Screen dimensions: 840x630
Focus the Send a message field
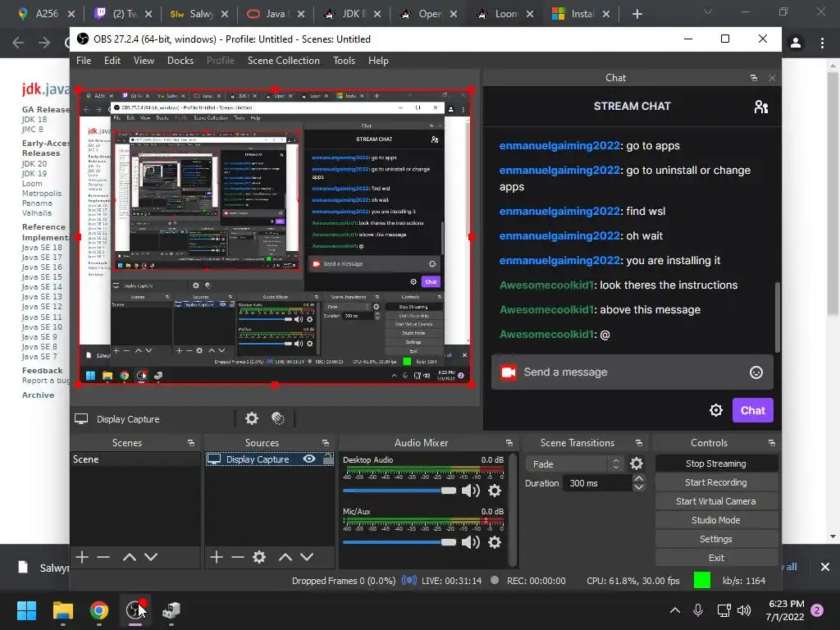(x=632, y=372)
